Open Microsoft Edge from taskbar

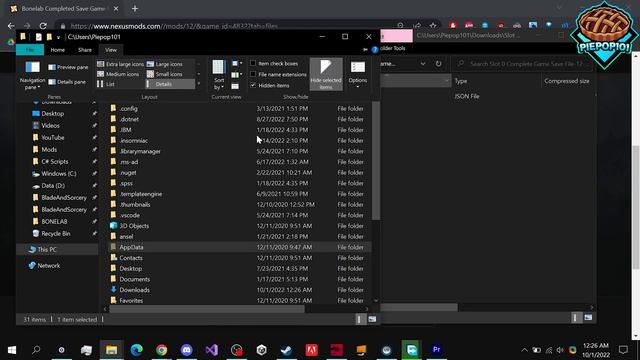coord(137,350)
